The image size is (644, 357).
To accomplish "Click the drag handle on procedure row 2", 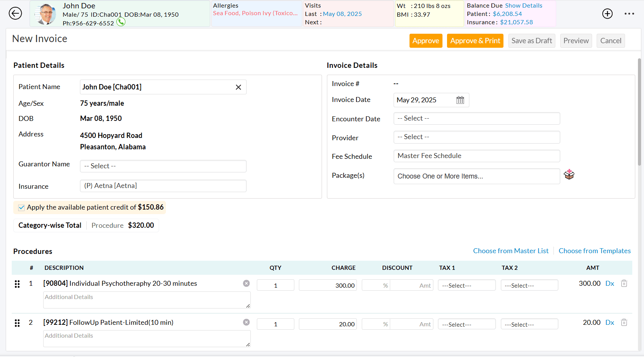I will [17, 323].
